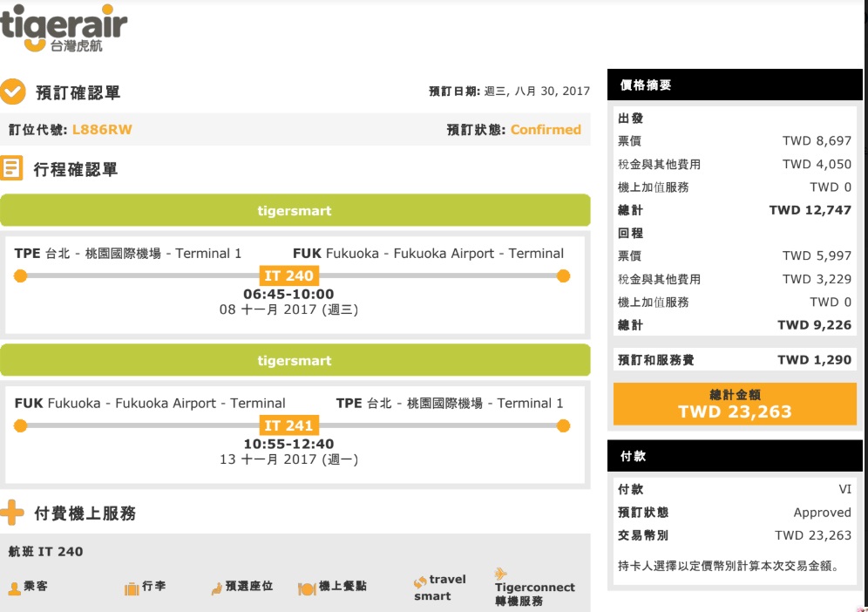Click the Confirmed booking status text
The width and height of the screenshot is (868, 612).
(546, 130)
